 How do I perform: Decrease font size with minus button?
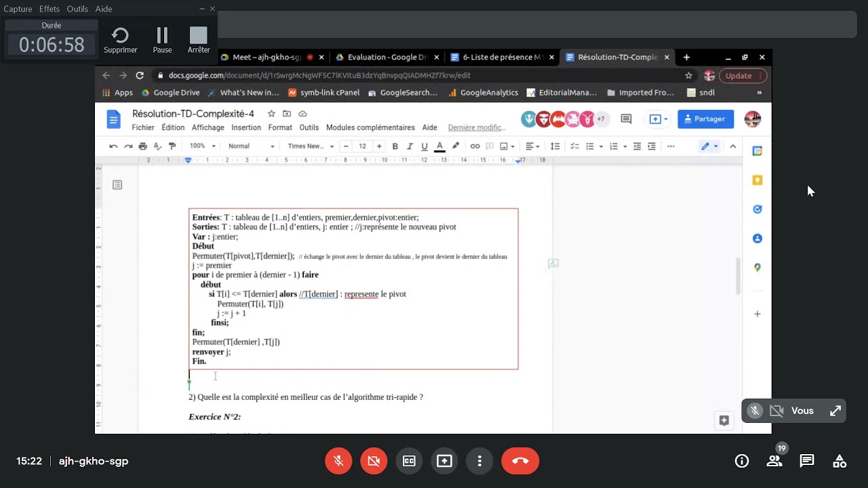click(x=346, y=146)
